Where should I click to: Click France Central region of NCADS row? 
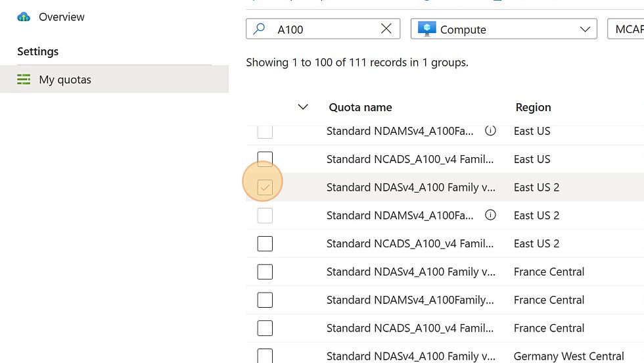click(549, 328)
